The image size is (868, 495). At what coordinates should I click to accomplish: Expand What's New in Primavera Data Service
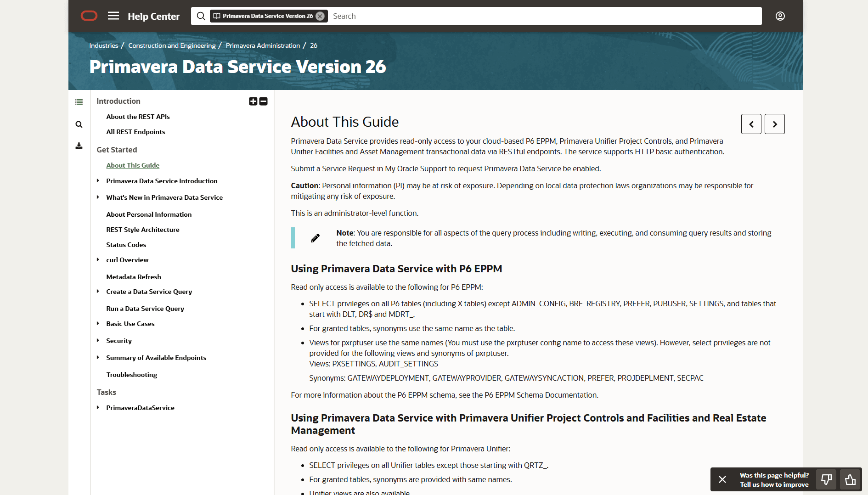coord(98,197)
